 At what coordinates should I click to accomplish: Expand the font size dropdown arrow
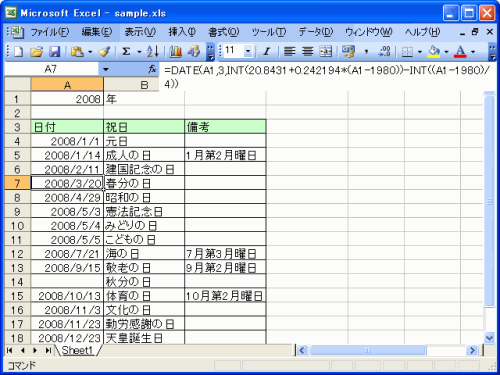click(x=248, y=51)
